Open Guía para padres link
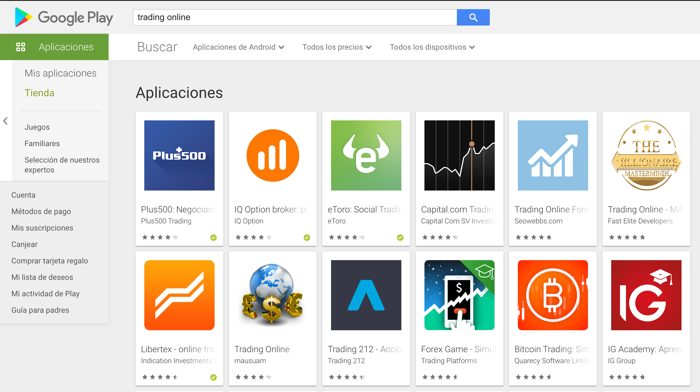Image resolution: width=700 pixels, height=392 pixels. (x=40, y=310)
